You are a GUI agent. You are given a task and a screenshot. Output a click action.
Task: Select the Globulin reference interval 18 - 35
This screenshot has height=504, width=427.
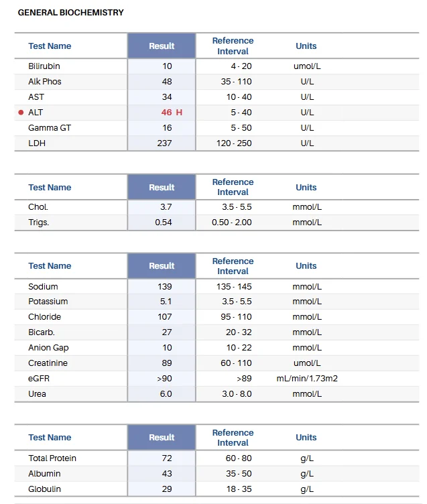239,489
